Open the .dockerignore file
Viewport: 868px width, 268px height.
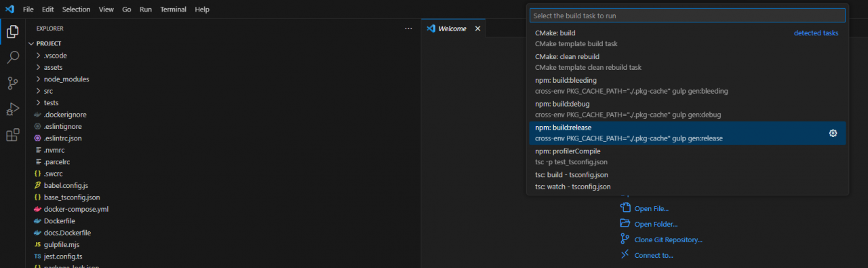pos(223,115)
